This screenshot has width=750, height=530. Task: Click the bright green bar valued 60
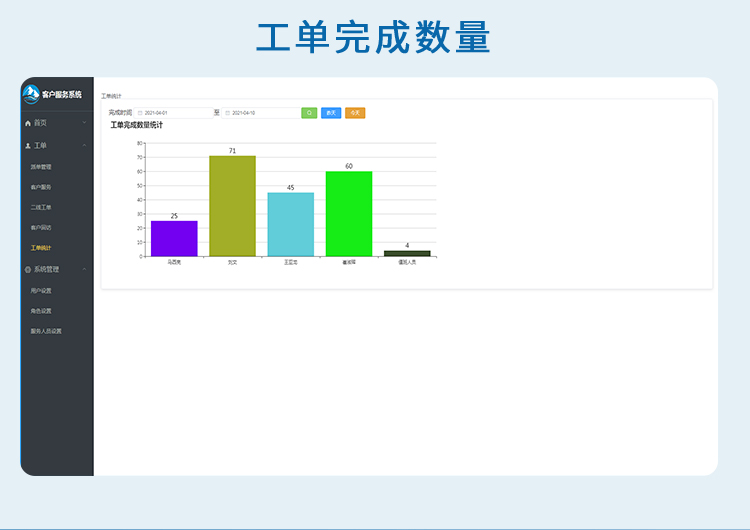pos(348,214)
